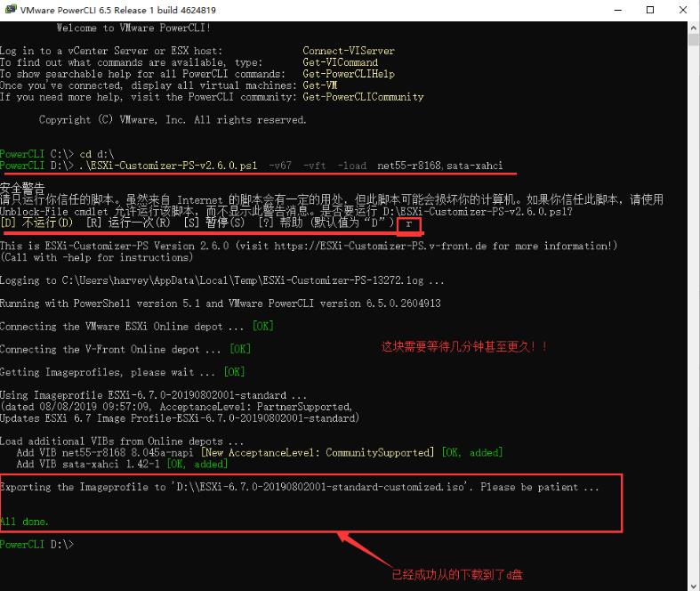Minimize the VMware PowerCLI window

pyautogui.click(x=618, y=10)
